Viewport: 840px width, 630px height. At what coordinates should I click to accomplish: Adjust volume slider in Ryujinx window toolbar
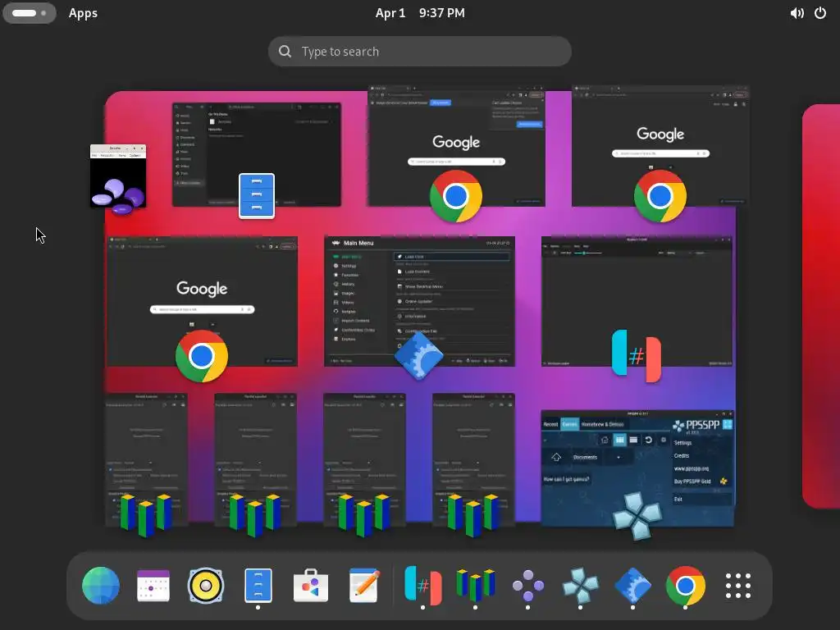pos(587,253)
